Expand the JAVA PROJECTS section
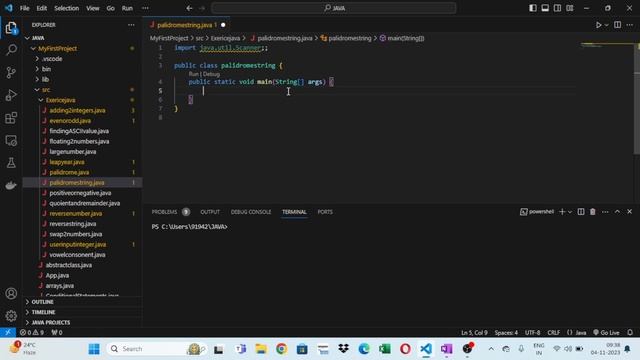Viewport: 640px width, 360px height. pyautogui.click(x=50, y=322)
